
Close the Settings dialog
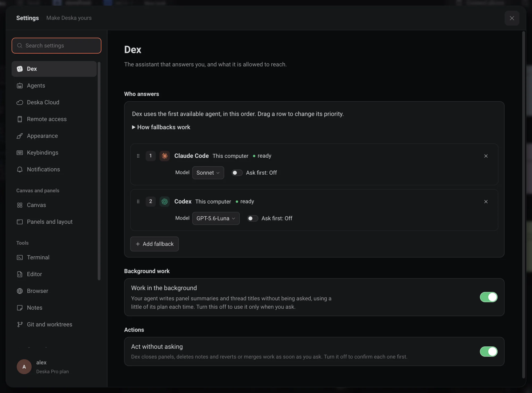[x=512, y=18]
